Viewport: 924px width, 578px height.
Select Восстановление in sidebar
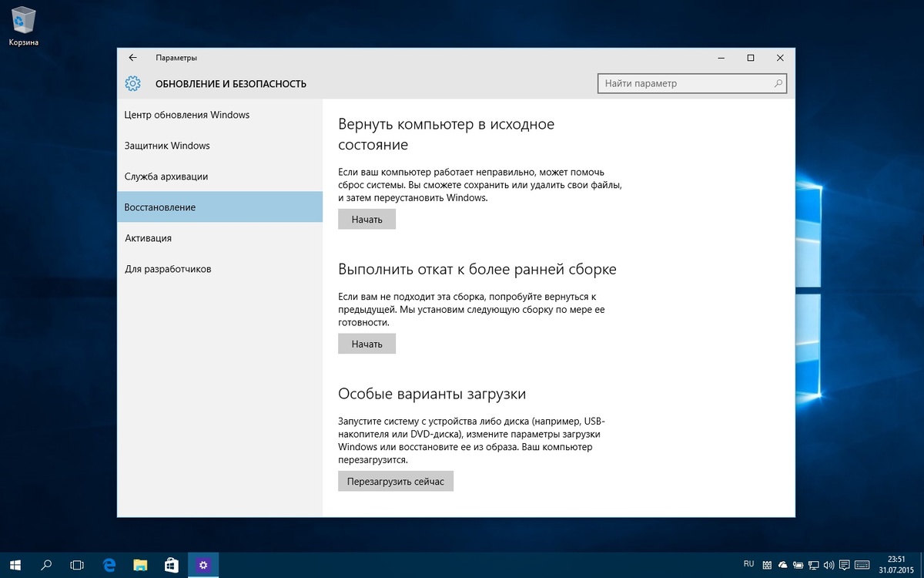click(x=219, y=207)
